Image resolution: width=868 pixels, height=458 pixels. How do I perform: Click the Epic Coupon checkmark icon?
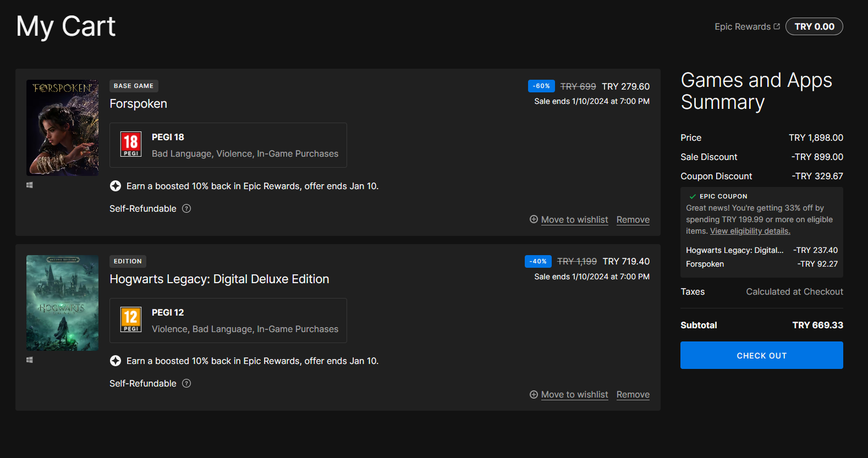coord(693,196)
